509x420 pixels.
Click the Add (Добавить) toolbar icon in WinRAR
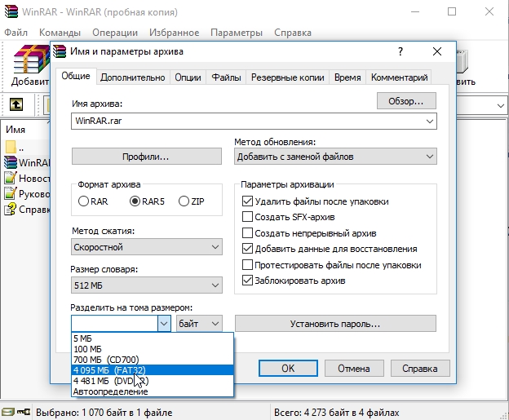[x=31, y=60]
